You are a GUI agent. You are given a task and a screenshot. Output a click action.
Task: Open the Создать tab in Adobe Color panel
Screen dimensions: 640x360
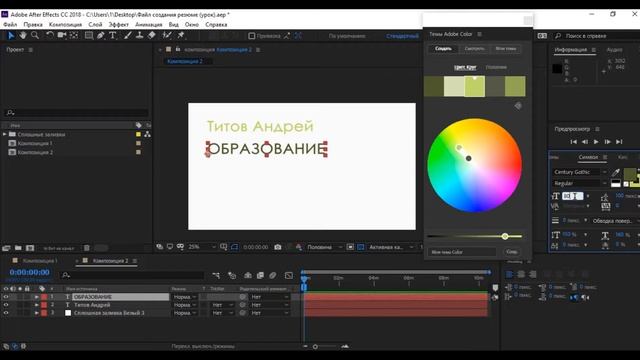pos(443,49)
